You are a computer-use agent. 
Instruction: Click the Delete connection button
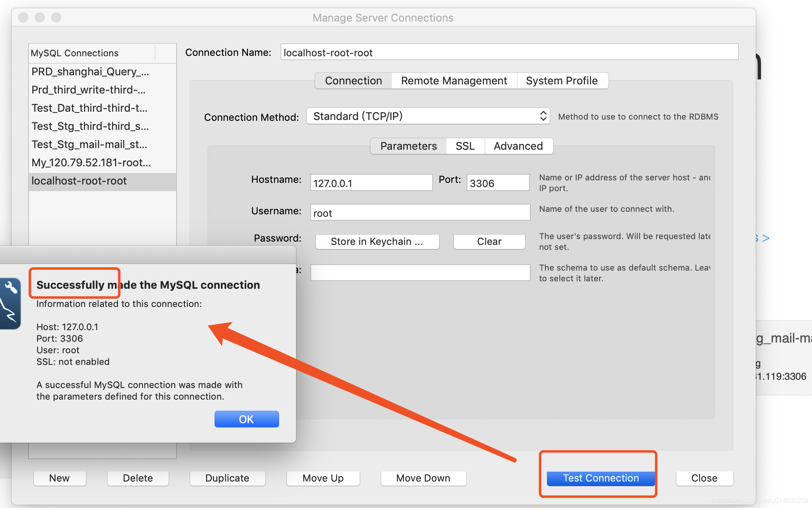pos(138,478)
